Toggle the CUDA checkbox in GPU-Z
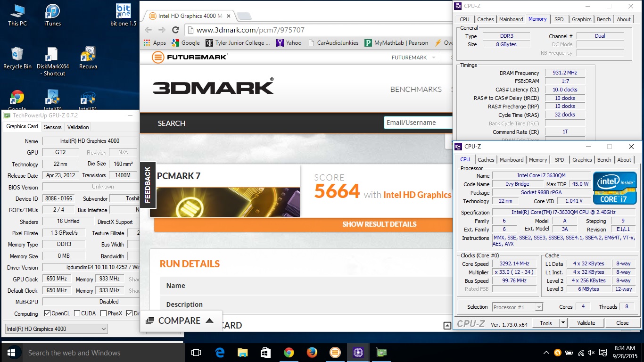This screenshot has height=362, width=644. click(x=77, y=313)
